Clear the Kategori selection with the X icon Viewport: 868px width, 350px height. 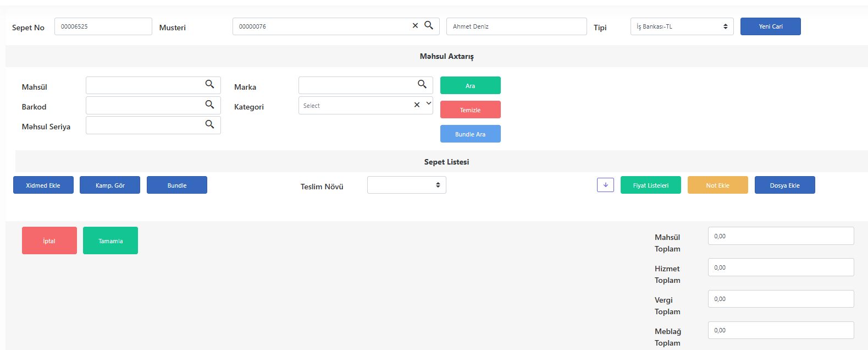click(x=417, y=105)
